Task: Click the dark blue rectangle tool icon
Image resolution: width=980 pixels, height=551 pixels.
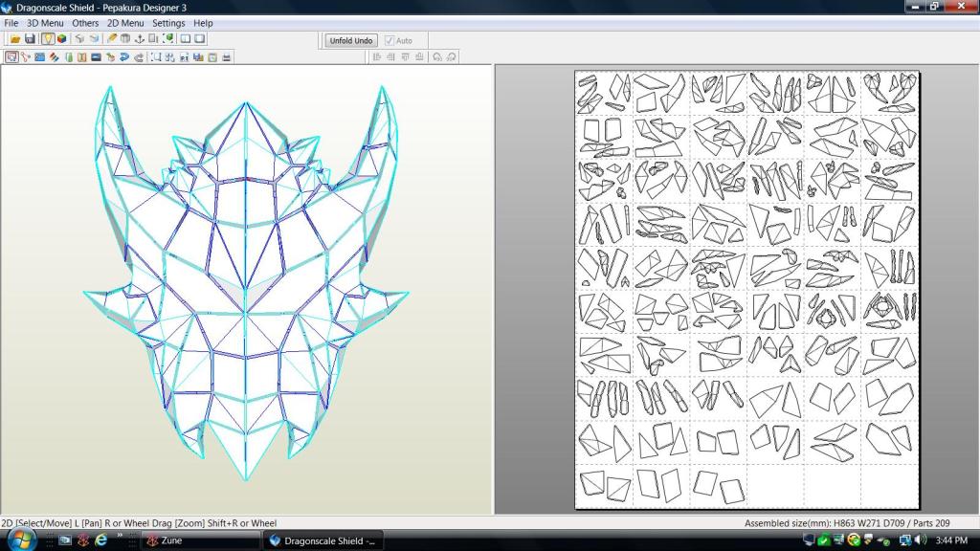Action: click(97, 56)
